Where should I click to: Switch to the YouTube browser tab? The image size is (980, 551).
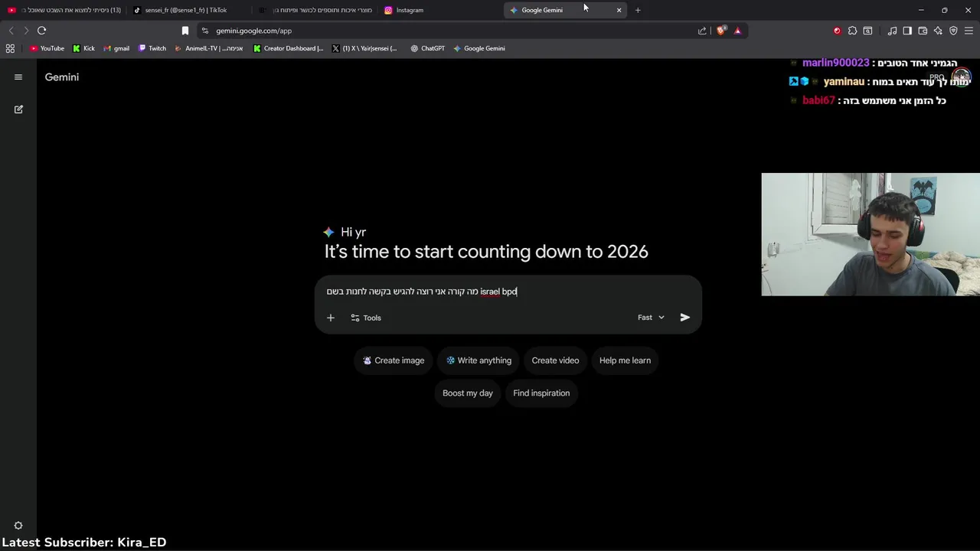coord(63,10)
